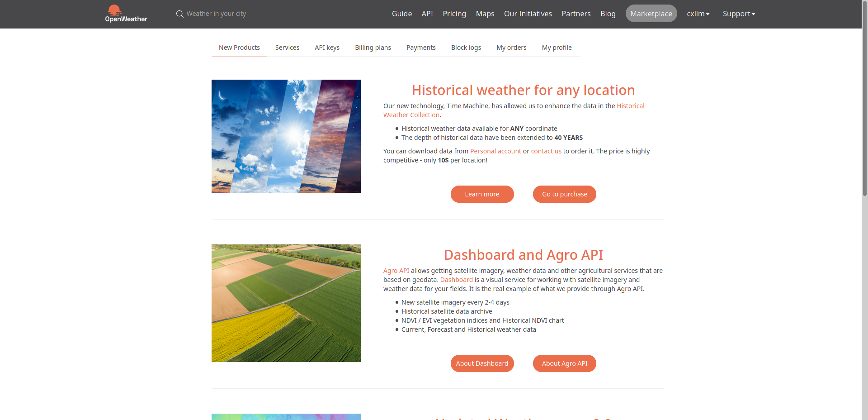Open the Marketplace button in navbar
The image size is (868, 420).
651,14
